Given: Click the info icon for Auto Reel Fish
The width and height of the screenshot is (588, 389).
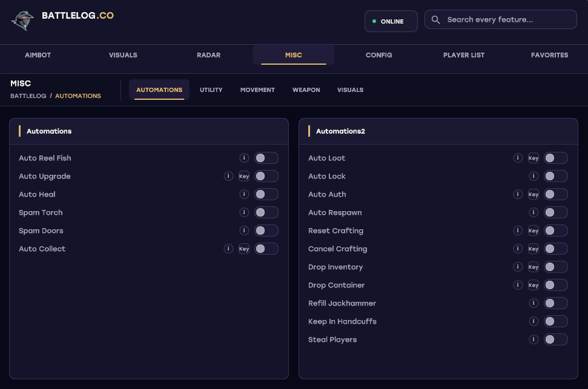Looking at the screenshot, I should pyautogui.click(x=244, y=158).
